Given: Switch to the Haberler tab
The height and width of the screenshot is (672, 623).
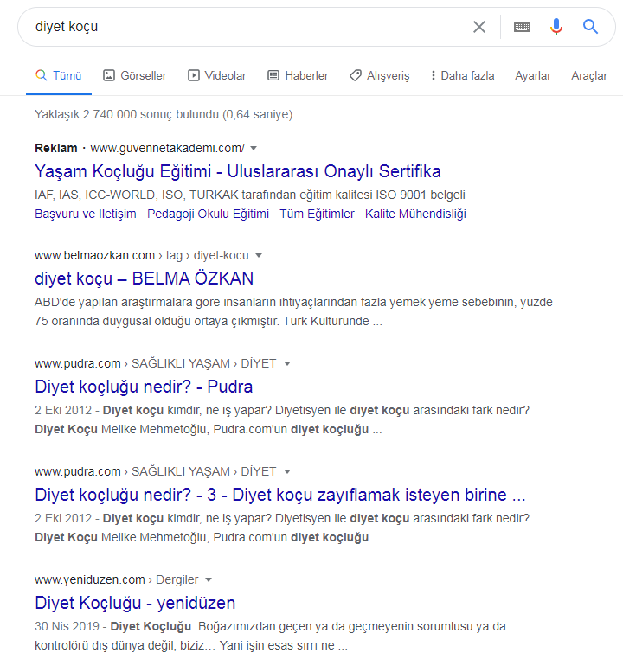Looking at the screenshot, I should point(298,76).
